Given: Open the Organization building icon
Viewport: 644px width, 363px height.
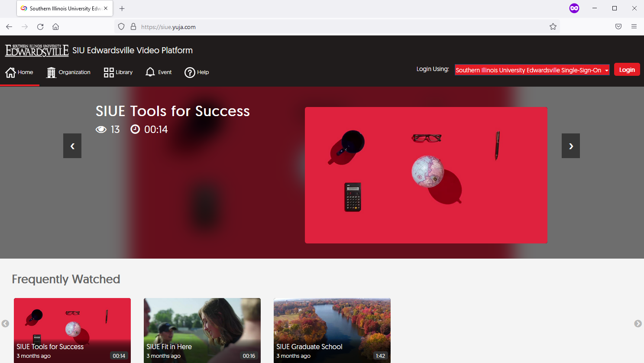Looking at the screenshot, I should [x=51, y=72].
